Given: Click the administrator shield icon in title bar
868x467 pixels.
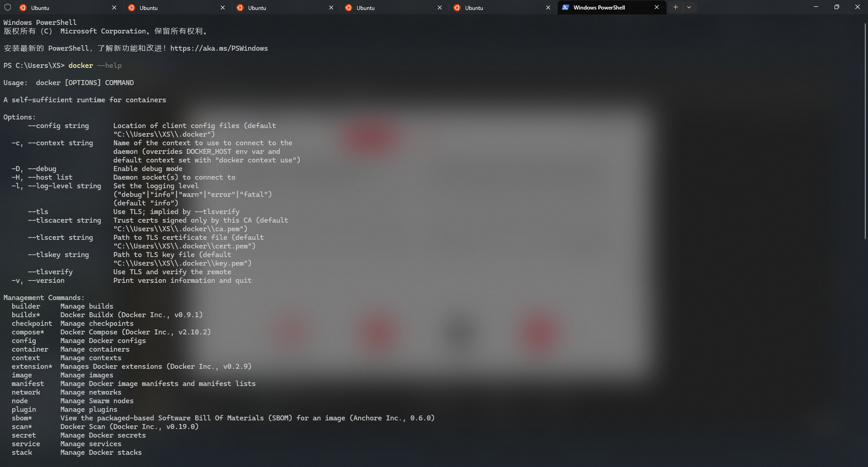Looking at the screenshot, I should [7, 7].
